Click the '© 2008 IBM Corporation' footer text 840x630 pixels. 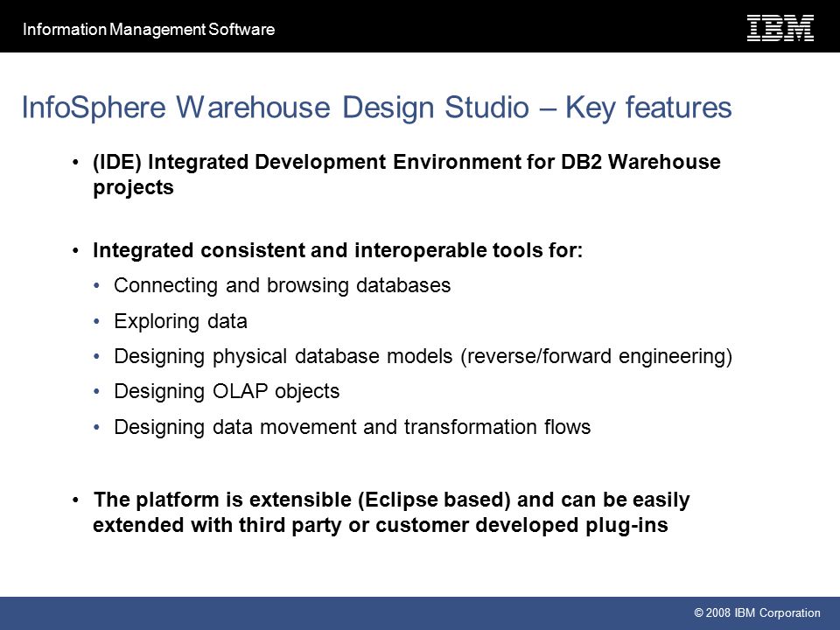pyautogui.click(x=757, y=612)
